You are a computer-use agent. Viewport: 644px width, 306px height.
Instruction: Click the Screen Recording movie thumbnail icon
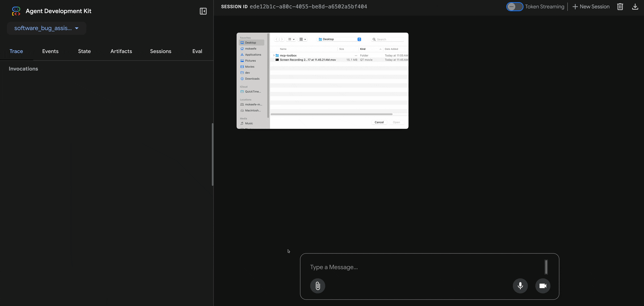click(277, 60)
